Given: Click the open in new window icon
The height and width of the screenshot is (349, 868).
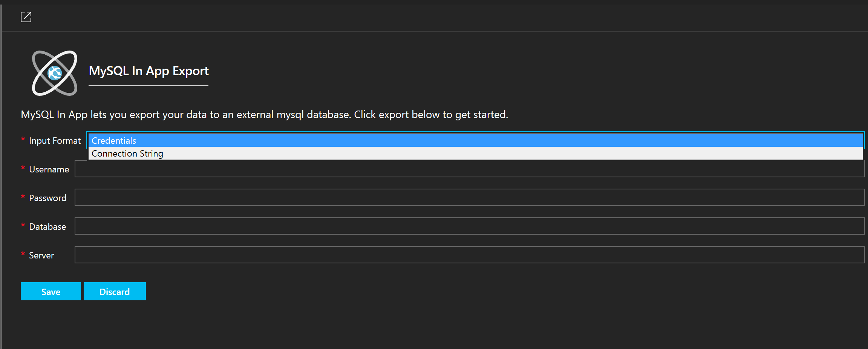Looking at the screenshot, I should (26, 17).
